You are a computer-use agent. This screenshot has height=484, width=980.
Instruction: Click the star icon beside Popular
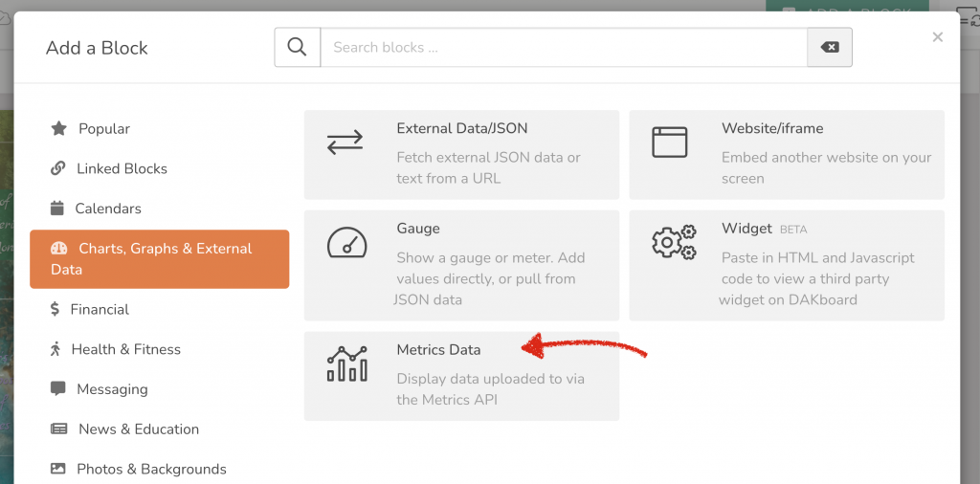tap(58, 128)
